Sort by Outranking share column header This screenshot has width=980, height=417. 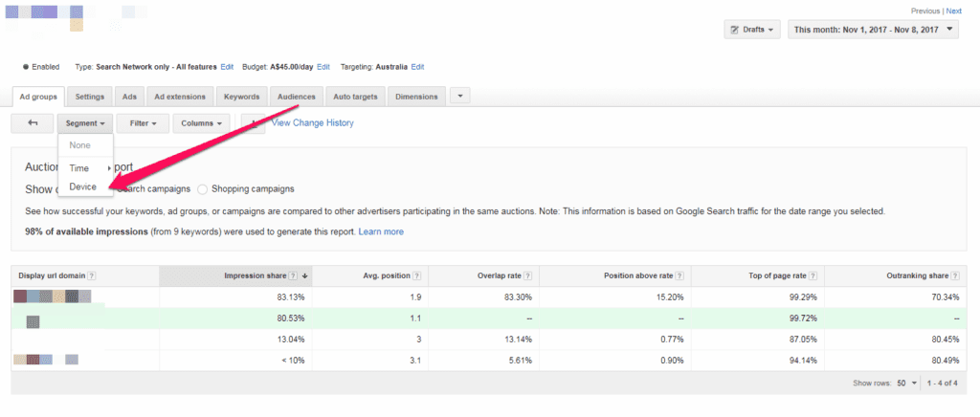point(896,275)
